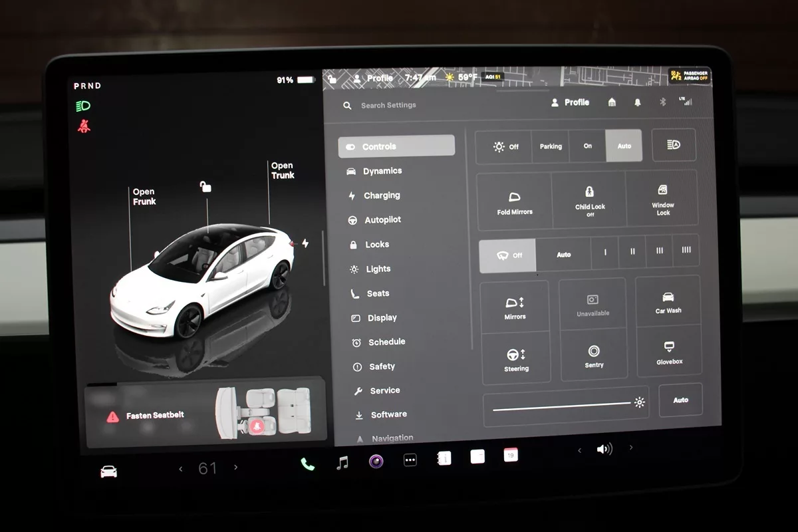Open the Profile dropdown in settings header
Viewport: 798px width, 532px height.
[x=571, y=102]
